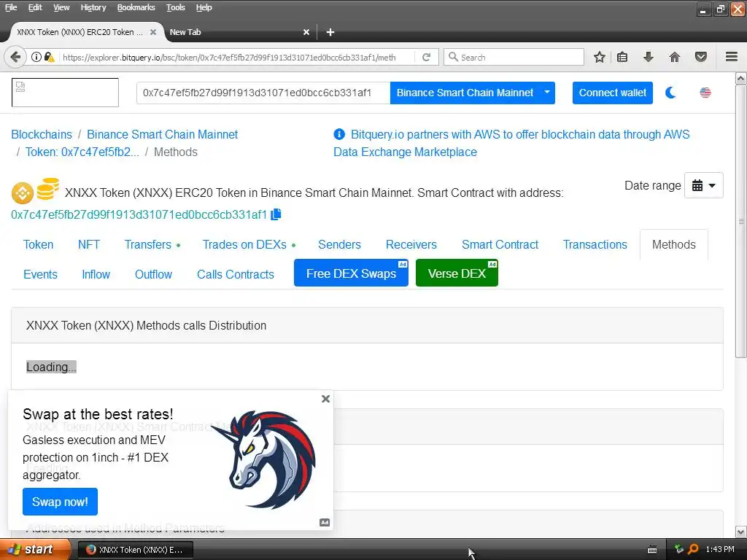747x560 pixels.
Task: Switch to the Calls Contracts tab
Action: (236, 274)
